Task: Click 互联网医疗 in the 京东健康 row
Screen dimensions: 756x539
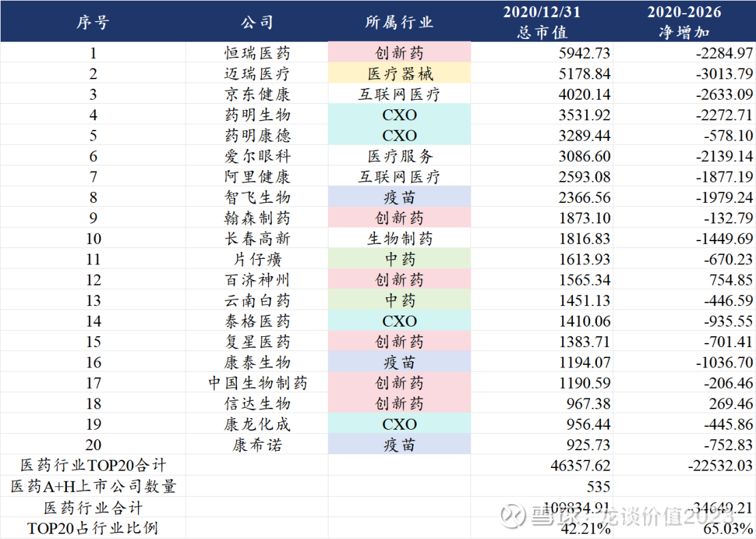Action: pos(400,94)
